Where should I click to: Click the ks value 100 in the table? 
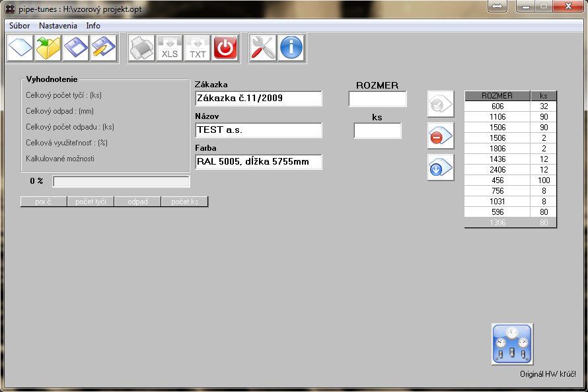[544, 180]
